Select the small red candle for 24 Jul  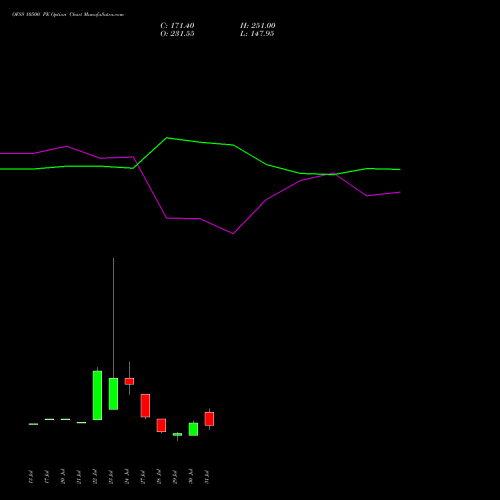(x=129, y=381)
